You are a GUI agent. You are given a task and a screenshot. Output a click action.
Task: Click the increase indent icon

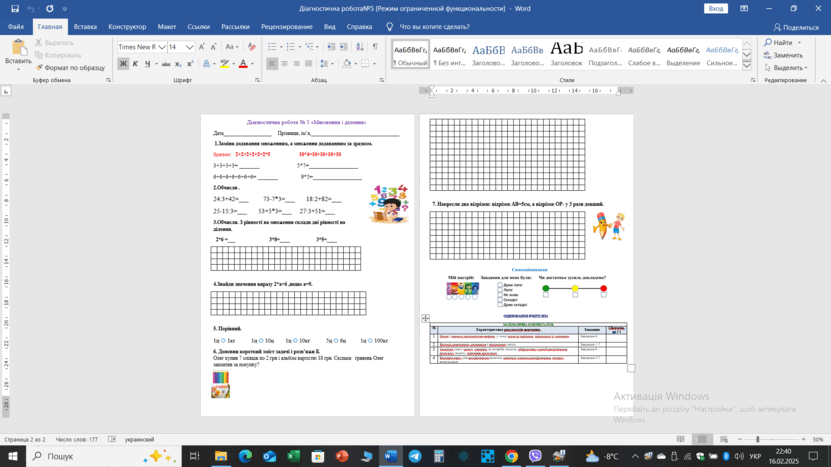coord(343,47)
